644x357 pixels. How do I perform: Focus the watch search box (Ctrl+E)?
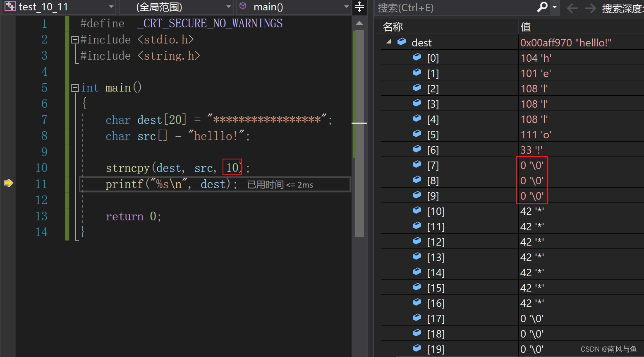click(x=455, y=7)
